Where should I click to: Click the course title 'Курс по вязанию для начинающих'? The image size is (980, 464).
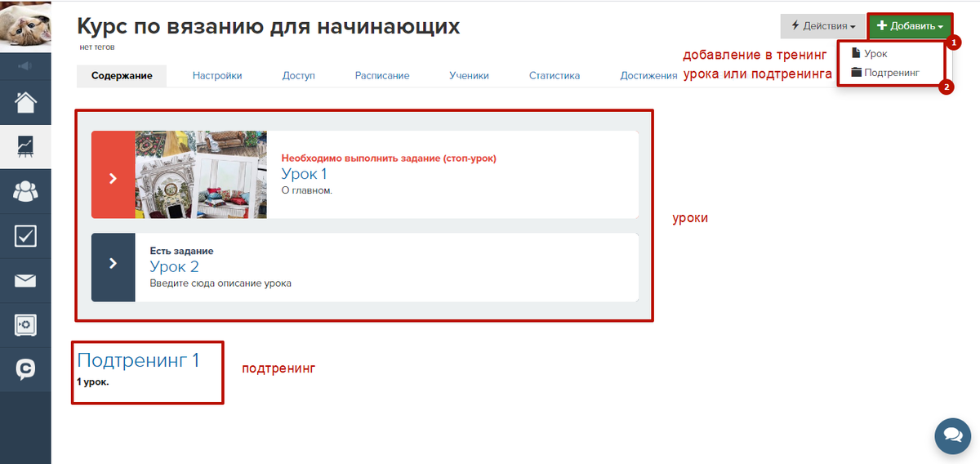[x=269, y=26]
